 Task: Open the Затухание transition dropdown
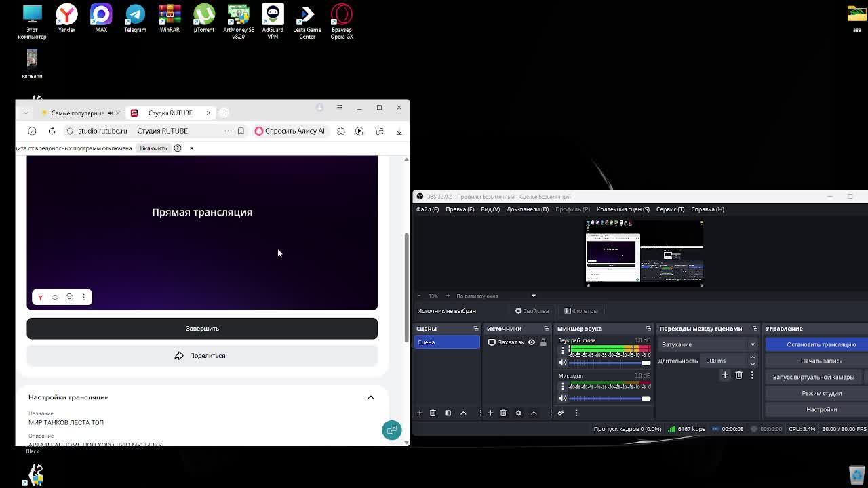[x=708, y=344]
